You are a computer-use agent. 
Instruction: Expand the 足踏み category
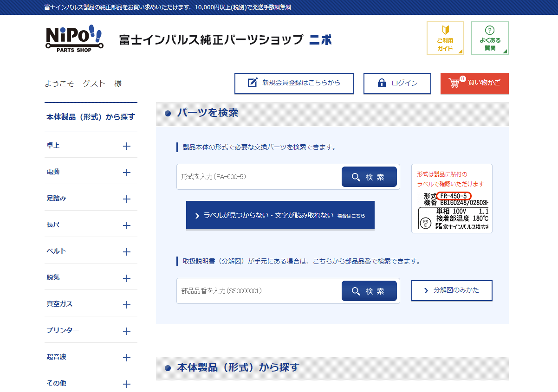[126, 199]
